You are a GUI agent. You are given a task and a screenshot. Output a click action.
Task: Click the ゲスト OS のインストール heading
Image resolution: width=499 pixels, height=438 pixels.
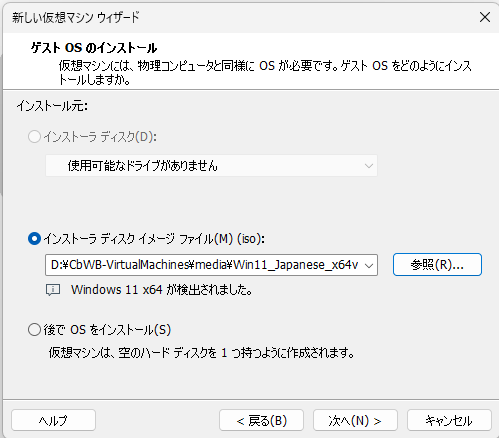pyautogui.click(x=94, y=48)
